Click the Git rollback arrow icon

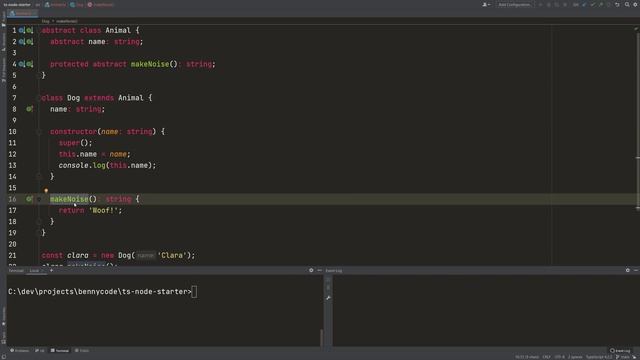tap(617, 5)
